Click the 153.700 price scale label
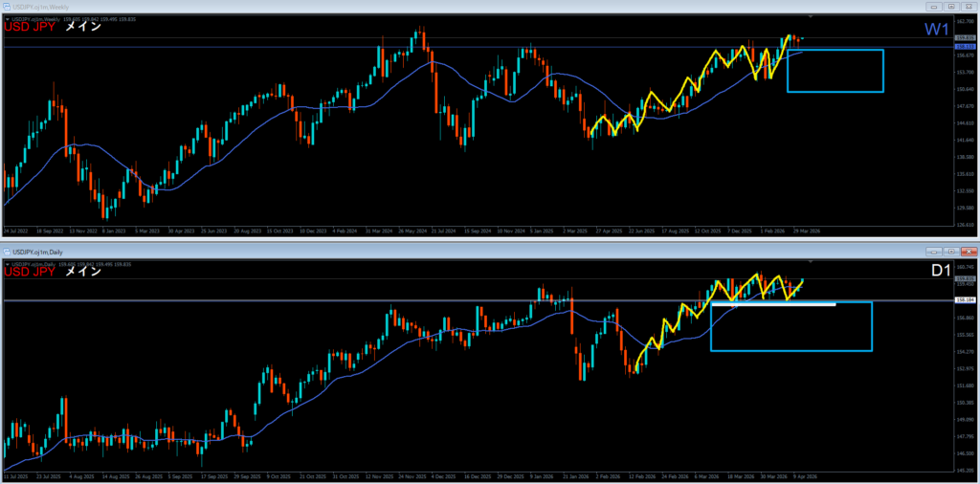The width and height of the screenshot is (980, 484). point(965,72)
